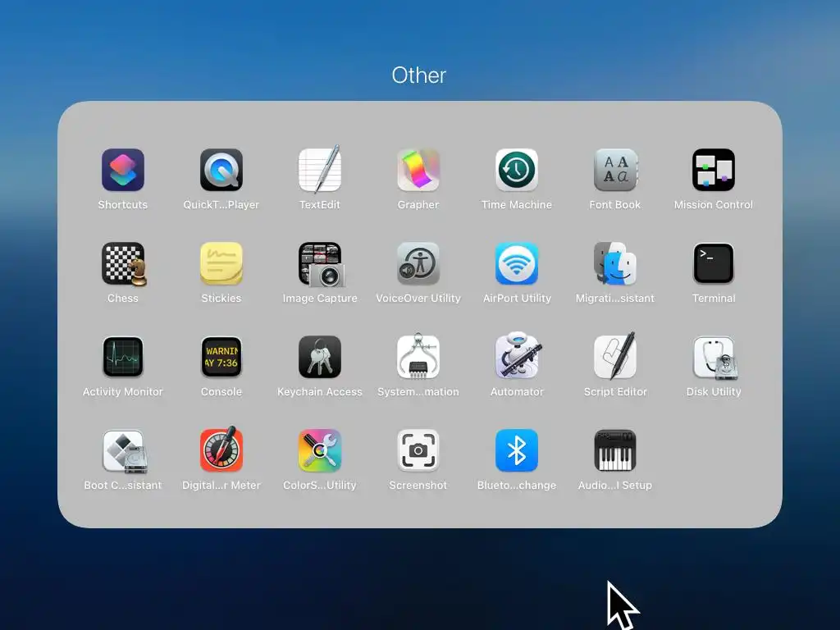The image size is (840, 630).
Task: Open Activity Monitor
Action: 123,357
